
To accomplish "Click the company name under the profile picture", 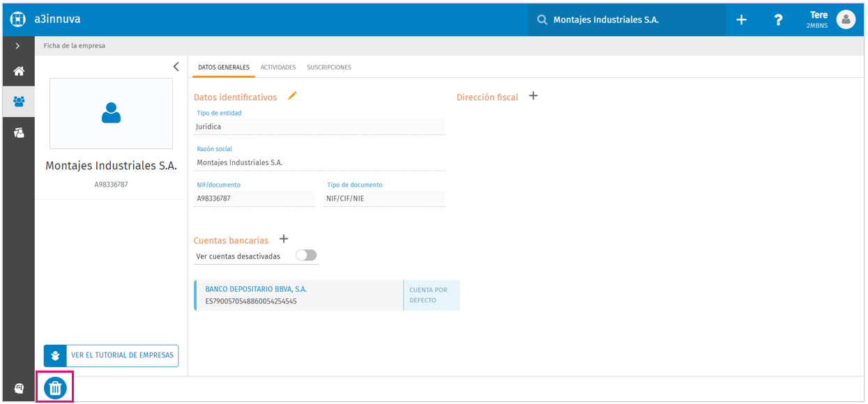I will click(x=111, y=166).
